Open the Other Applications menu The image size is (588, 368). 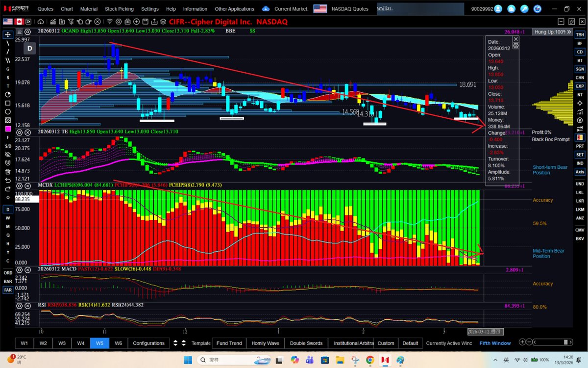pos(234,9)
